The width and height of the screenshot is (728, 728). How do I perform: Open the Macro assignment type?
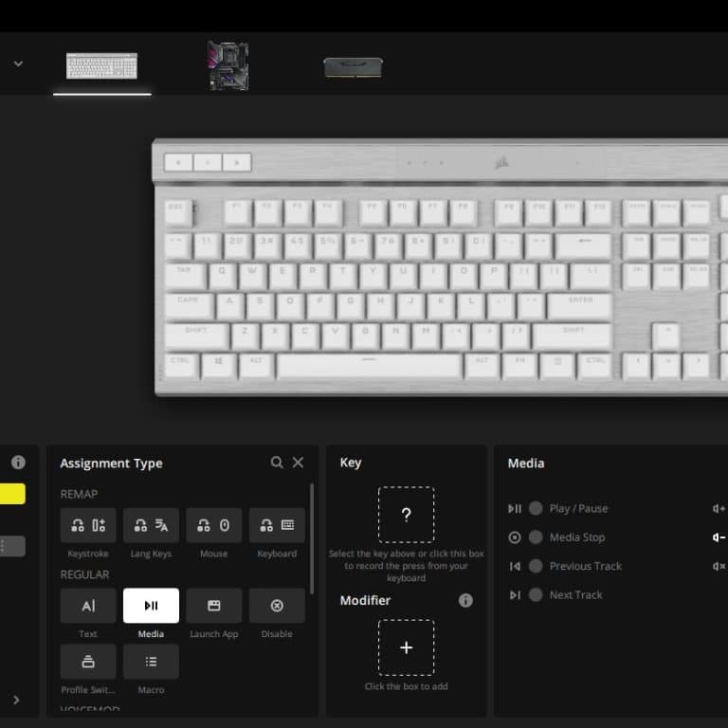pos(151,661)
